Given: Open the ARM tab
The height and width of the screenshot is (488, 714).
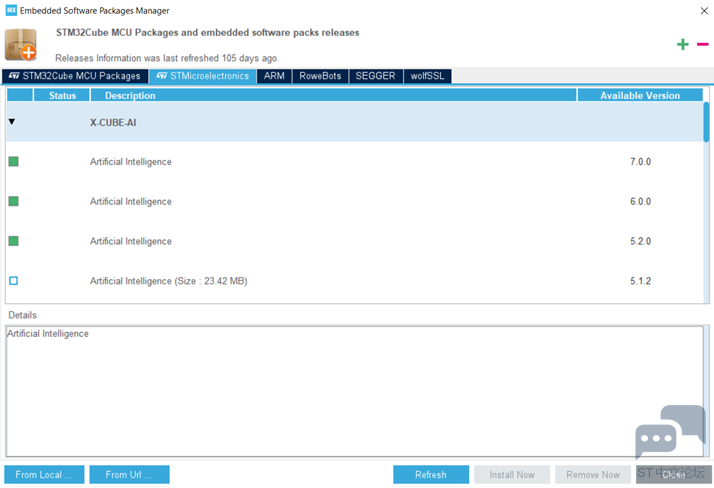Looking at the screenshot, I should click(274, 76).
